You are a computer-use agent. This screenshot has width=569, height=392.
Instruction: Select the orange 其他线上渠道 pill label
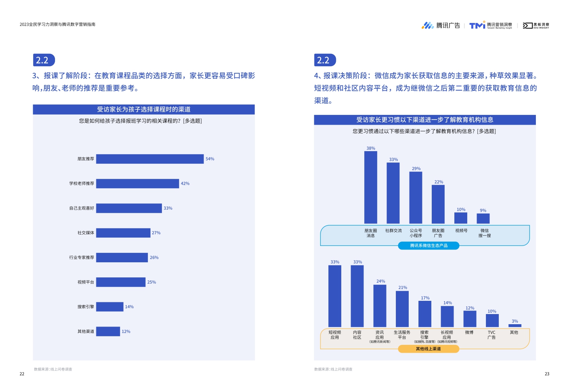tap(429, 349)
